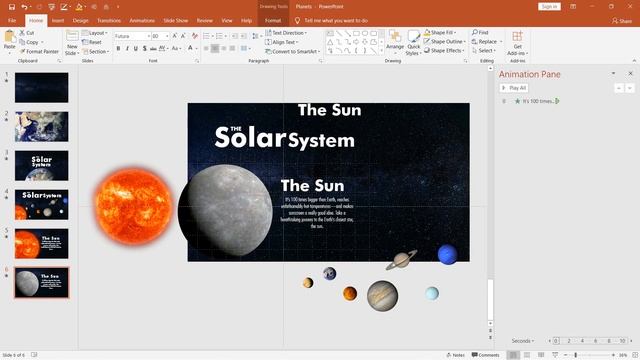The height and width of the screenshot is (360, 640).
Task: Click Convert to SmartArt
Action: 292,51
